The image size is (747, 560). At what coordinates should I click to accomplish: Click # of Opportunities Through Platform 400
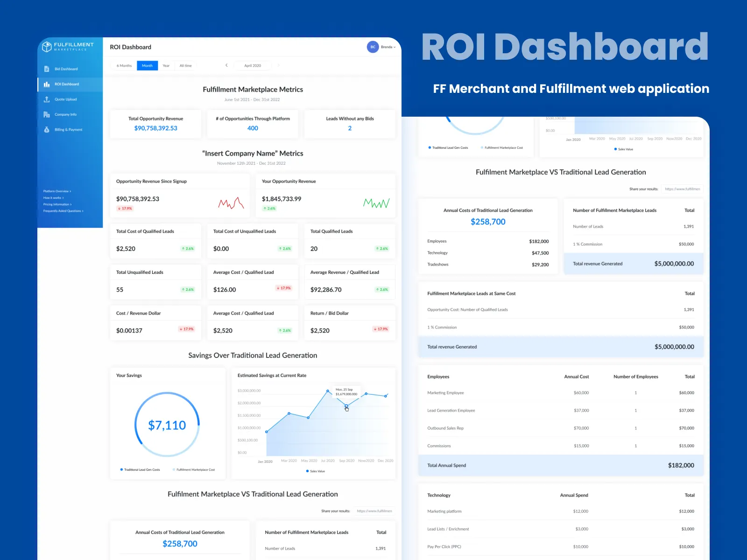click(253, 128)
